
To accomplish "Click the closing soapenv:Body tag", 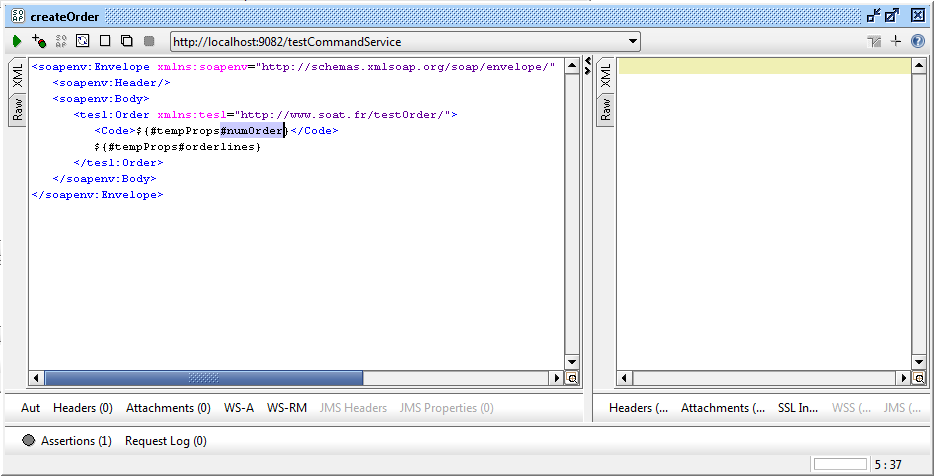I will (104, 179).
